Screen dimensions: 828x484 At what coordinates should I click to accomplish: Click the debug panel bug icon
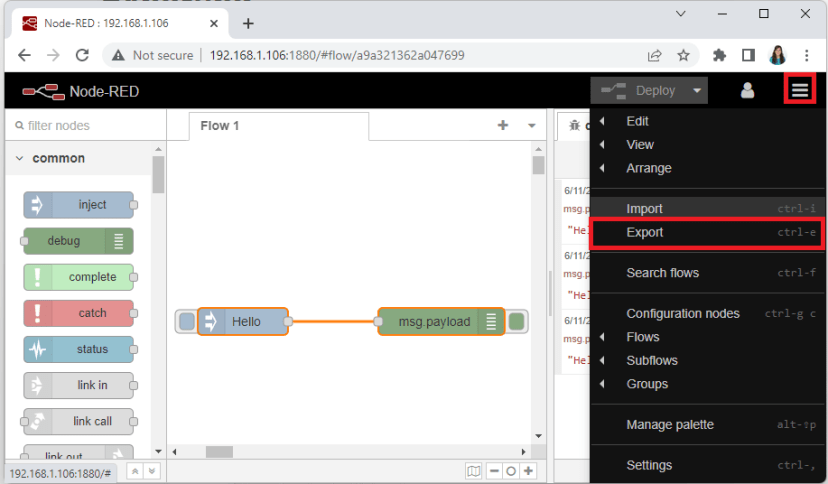tap(574, 126)
